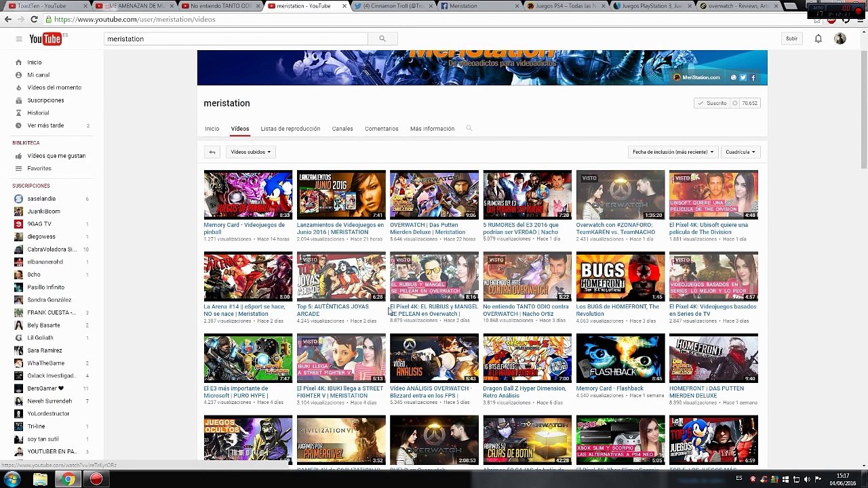Image resolution: width=868 pixels, height=488 pixels.
Task: Open the Windows Start menu
Action: (12, 479)
